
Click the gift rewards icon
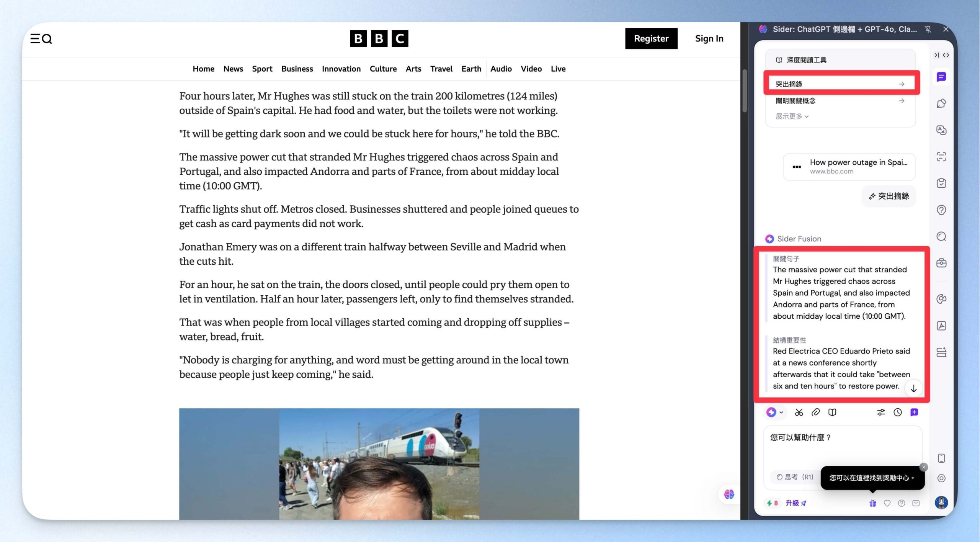point(872,503)
